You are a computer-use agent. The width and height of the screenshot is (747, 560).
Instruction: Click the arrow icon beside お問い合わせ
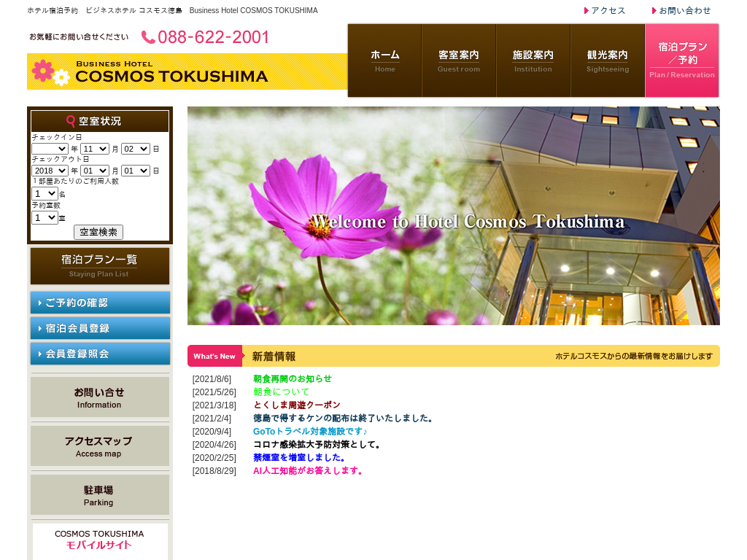tap(654, 11)
